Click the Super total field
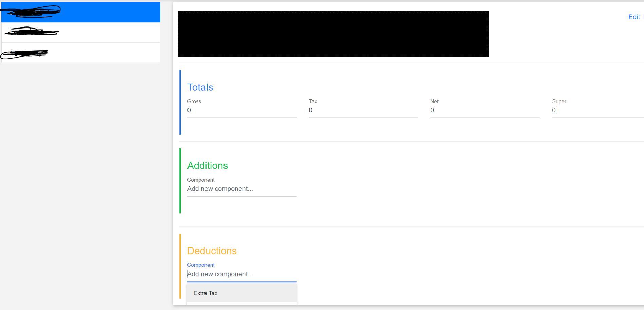The height and width of the screenshot is (315, 644). (598, 110)
